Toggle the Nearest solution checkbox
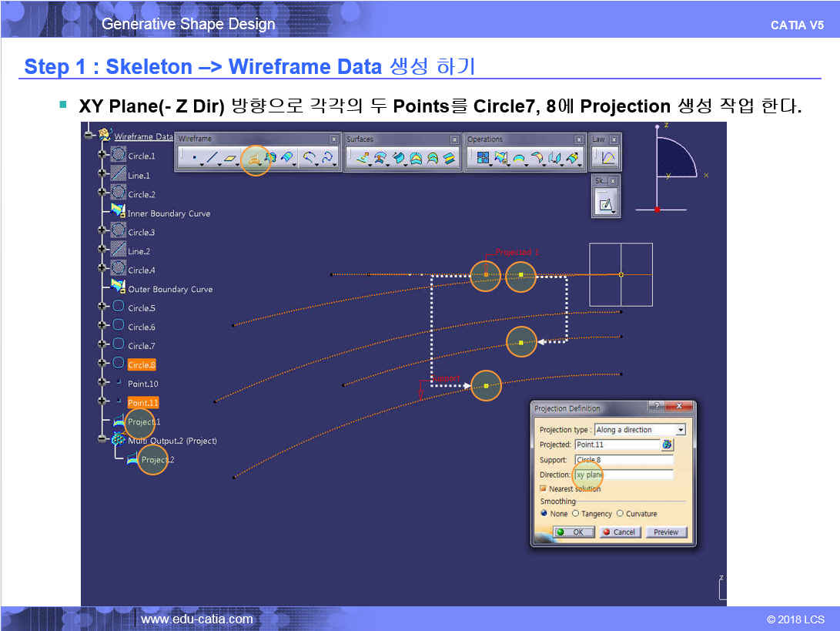 coord(543,488)
